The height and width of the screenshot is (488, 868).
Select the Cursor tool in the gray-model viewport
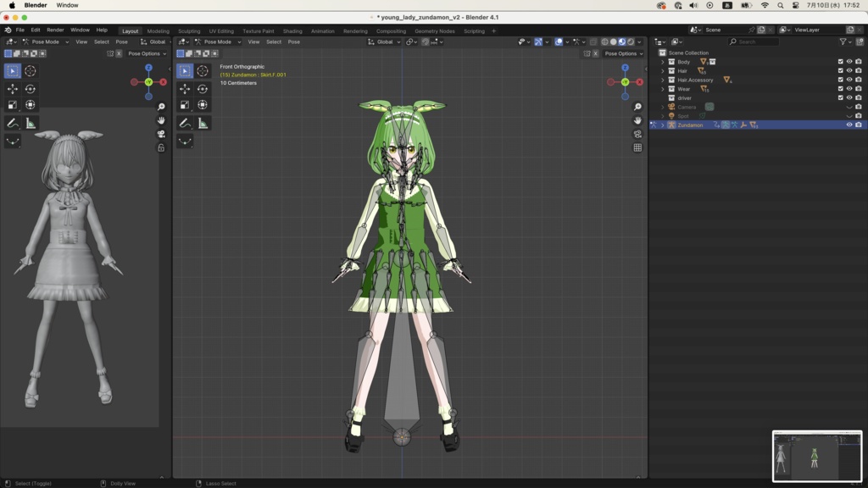tap(31, 71)
